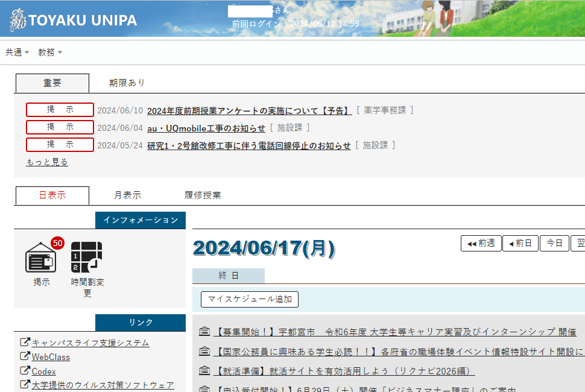Click もっと見る to see more notices
Screen dimensions: 585x392
(x=47, y=162)
